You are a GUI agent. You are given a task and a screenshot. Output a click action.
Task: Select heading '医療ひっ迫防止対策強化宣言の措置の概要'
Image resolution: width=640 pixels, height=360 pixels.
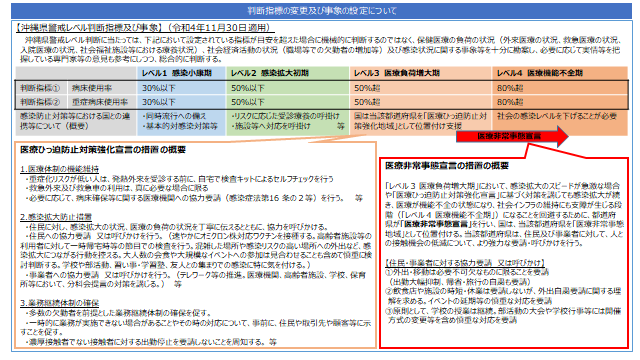(103, 150)
